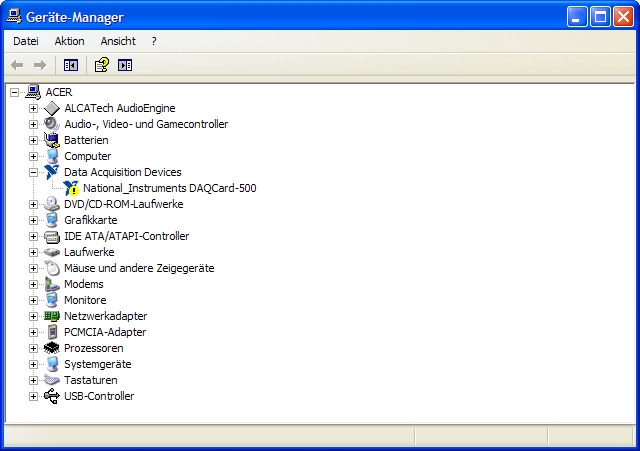The height and width of the screenshot is (451, 640).
Task: Open the Aktion menu
Action: (69, 41)
